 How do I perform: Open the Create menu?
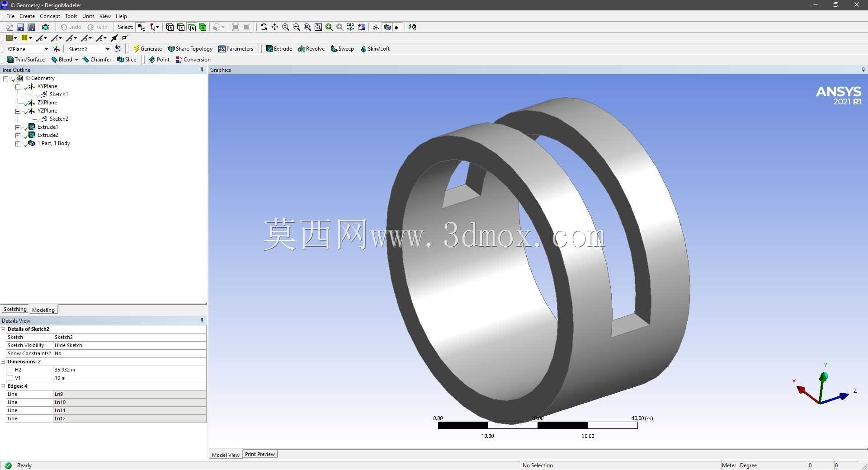tap(27, 16)
